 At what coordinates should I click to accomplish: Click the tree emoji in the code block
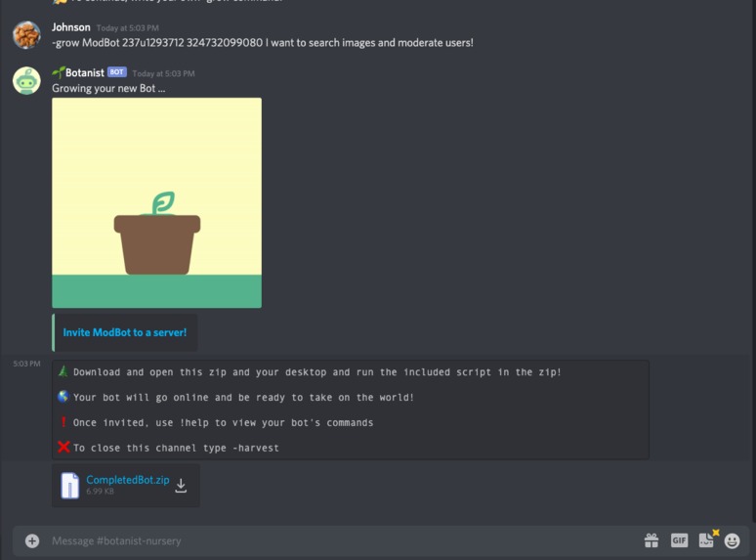pos(63,371)
